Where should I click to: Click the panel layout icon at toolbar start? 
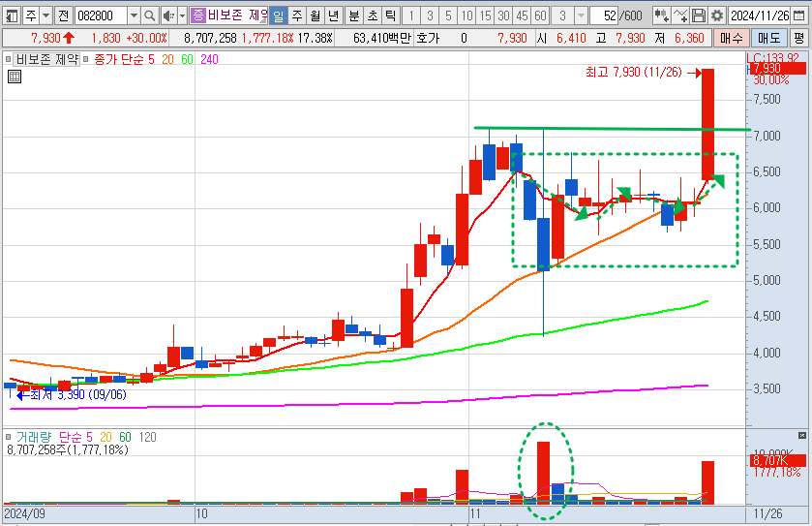tap(11, 16)
